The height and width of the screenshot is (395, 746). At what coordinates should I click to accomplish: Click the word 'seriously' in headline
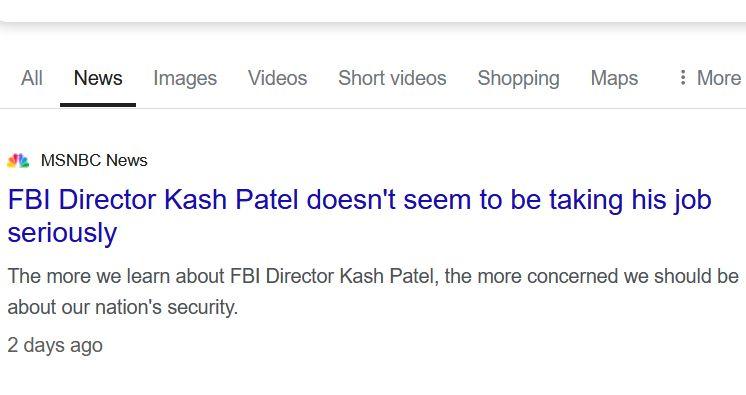(x=62, y=233)
